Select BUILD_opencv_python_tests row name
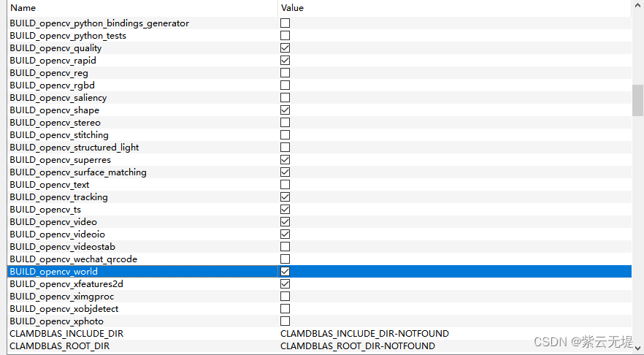644x355 pixels. pos(68,36)
